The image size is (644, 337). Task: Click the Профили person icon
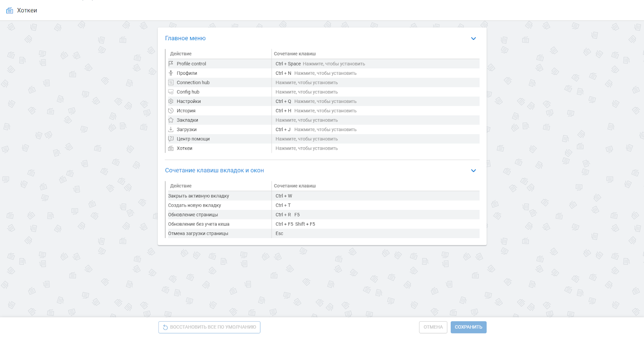pos(171,73)
